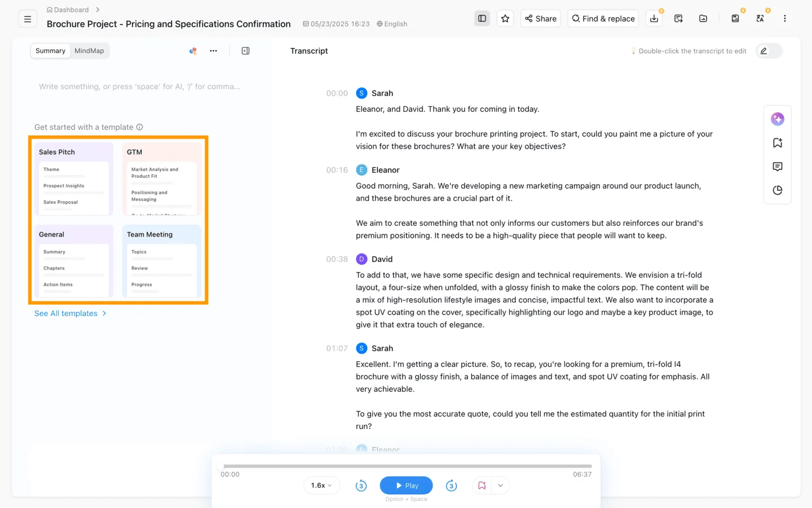The width and height of the screenshot is (812, 508).
Task: Click the move to folder icon
Action: click(703, 19)
